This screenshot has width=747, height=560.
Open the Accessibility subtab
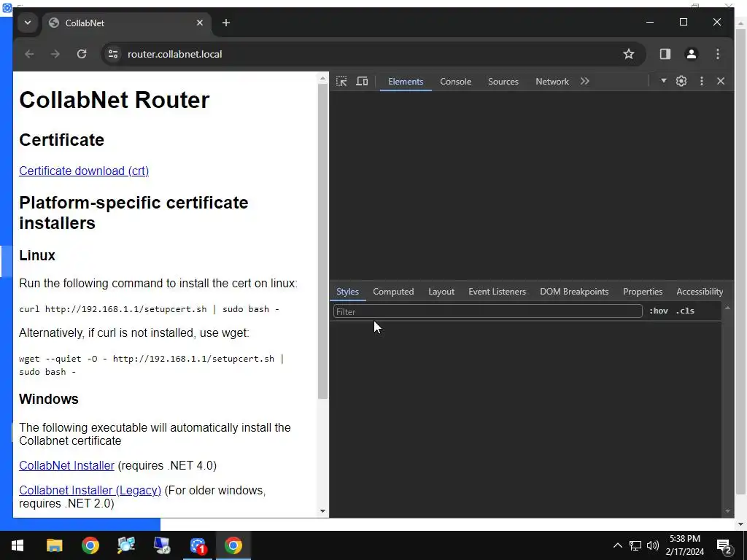tap(700, 292)
